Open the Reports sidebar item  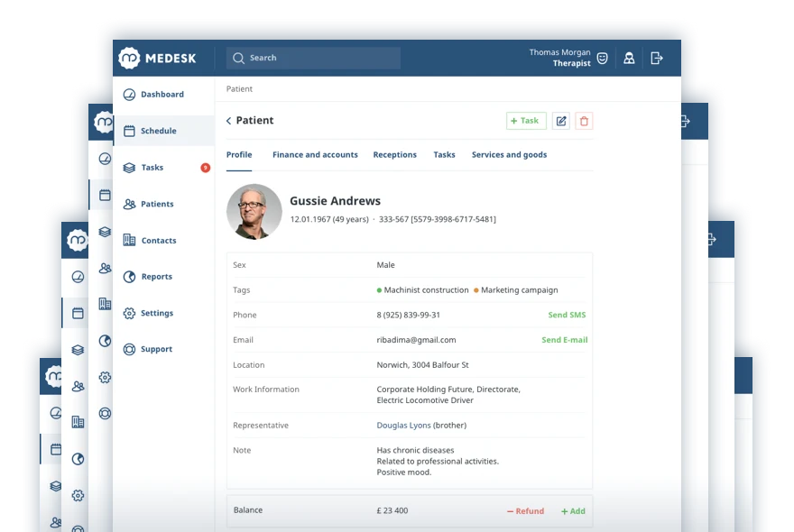click(163, 277)
